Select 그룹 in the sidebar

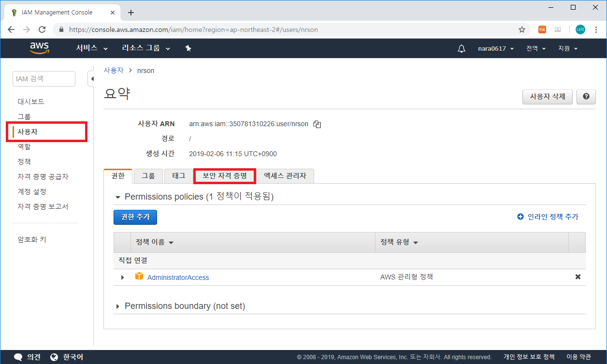pyautogui.click(x=24, y=116)
